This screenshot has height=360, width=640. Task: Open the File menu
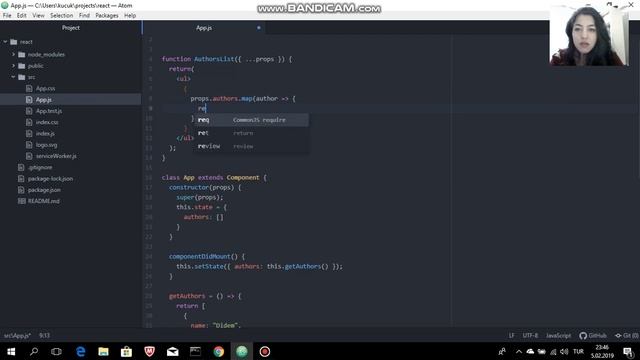click(x=7, y=16)
